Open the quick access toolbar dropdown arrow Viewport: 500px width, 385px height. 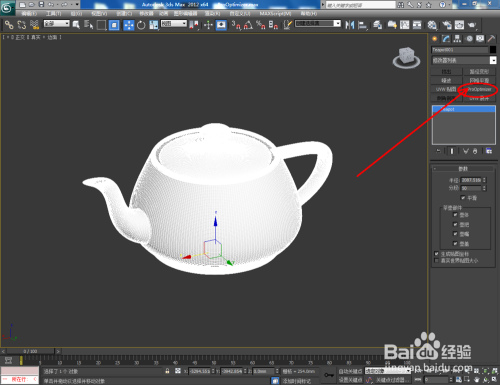pyautogui.click(x=77, y=4)
